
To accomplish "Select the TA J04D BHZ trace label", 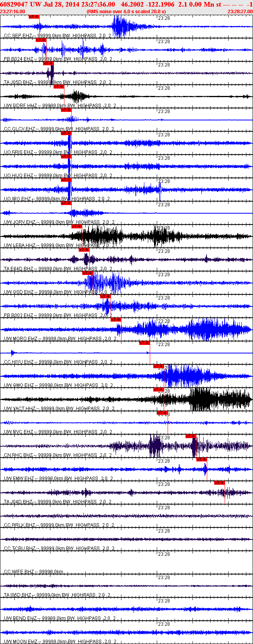I will (57, 502).
